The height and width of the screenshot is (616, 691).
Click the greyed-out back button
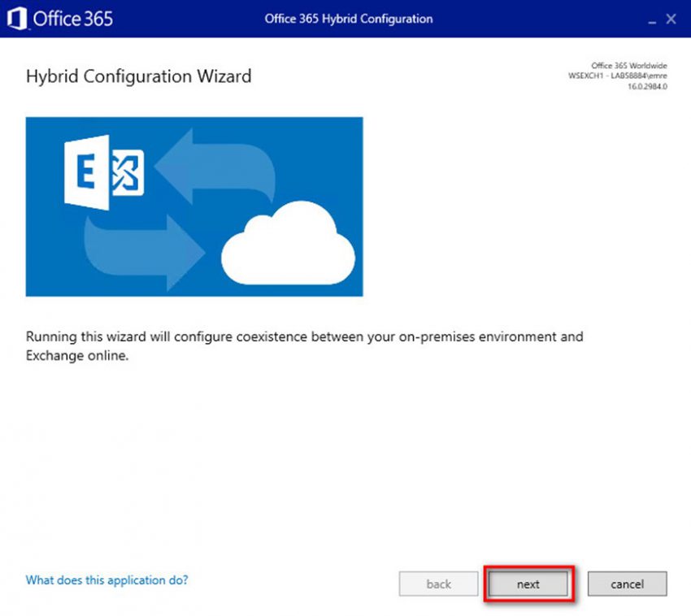[438, 583]
